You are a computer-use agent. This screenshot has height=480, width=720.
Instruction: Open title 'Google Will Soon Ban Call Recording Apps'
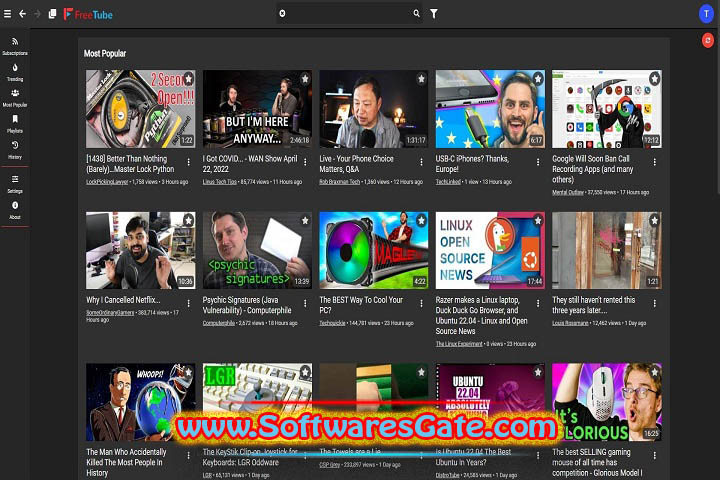(592, 169)
